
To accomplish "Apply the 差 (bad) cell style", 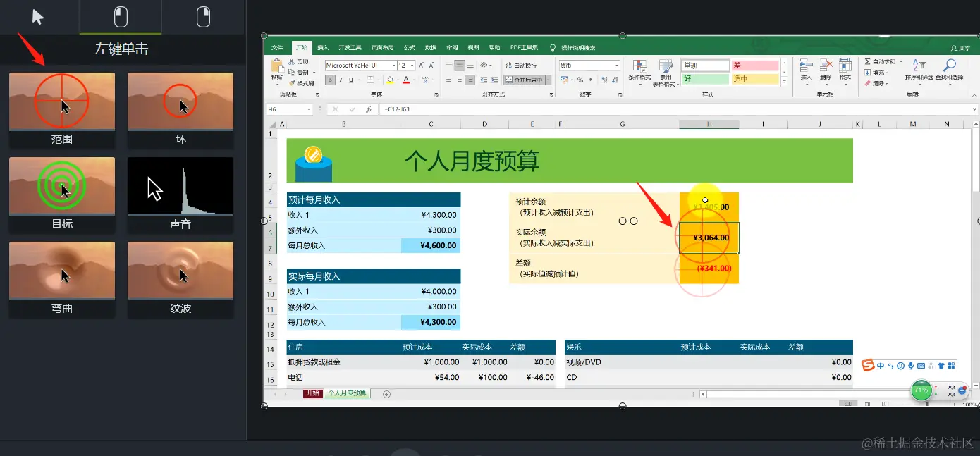I will 755,66.
